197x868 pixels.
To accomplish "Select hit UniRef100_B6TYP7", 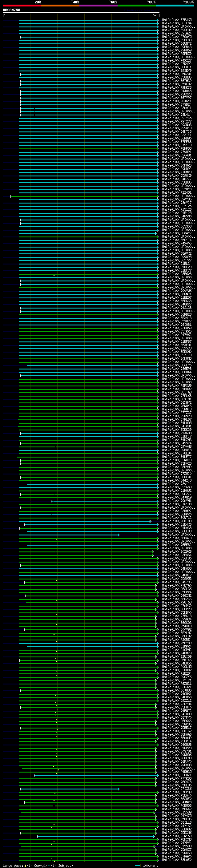I will pos(177,98).
